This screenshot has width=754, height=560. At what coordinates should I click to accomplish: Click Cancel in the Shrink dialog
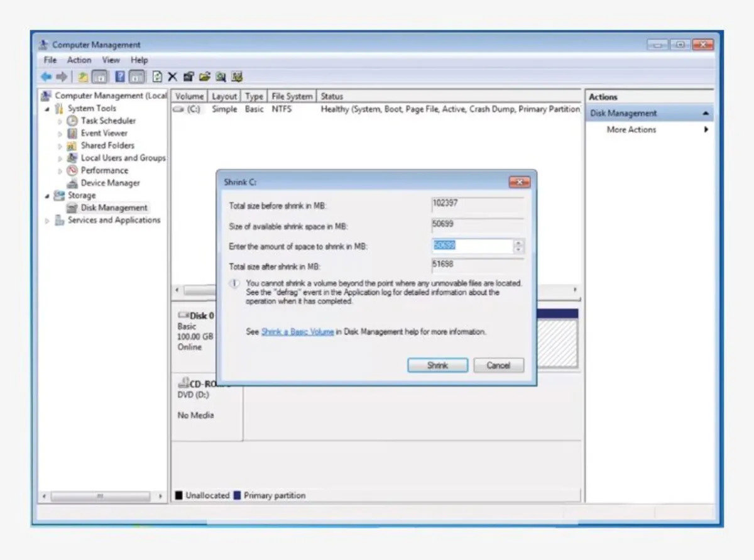(x=498, y=365)
